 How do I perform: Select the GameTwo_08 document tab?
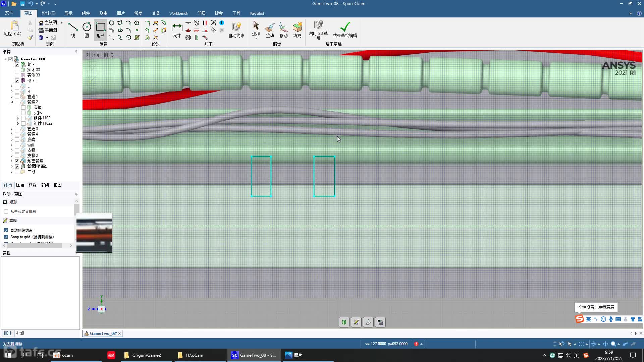click(103, 333)
